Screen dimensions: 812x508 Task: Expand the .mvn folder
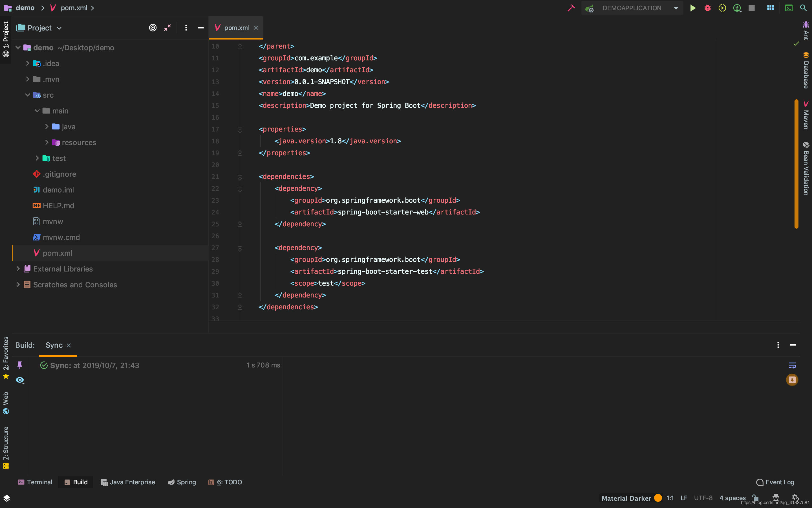coord(28,79)
